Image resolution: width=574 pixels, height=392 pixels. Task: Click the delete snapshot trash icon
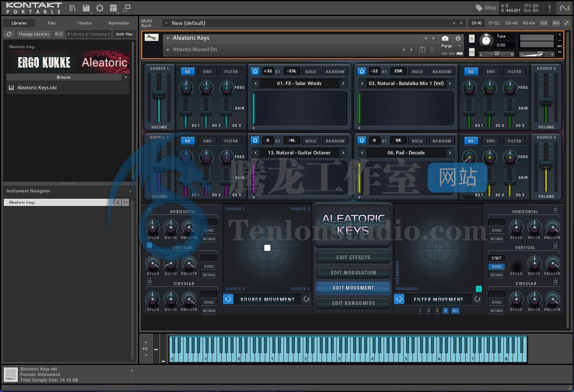tap(432, 49)
